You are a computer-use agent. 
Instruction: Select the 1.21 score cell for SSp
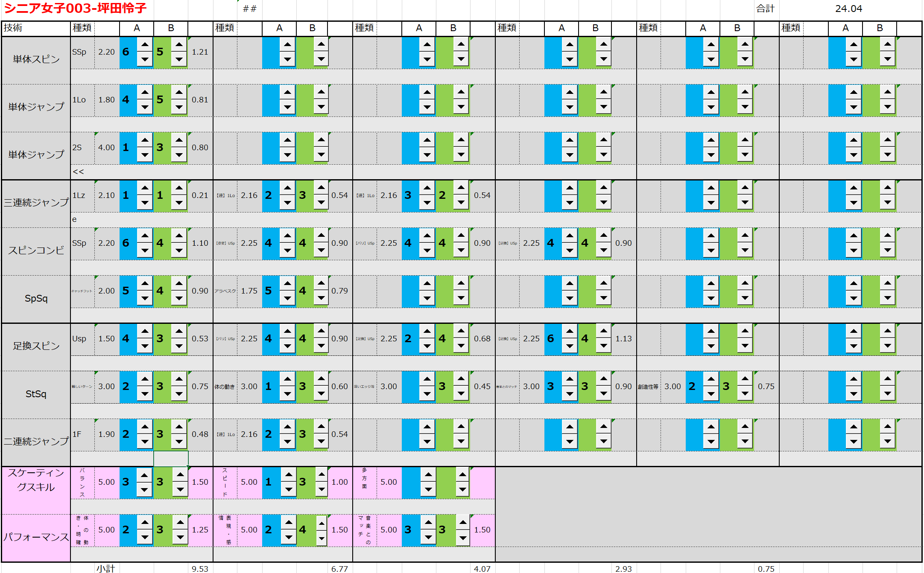point(200,52)
